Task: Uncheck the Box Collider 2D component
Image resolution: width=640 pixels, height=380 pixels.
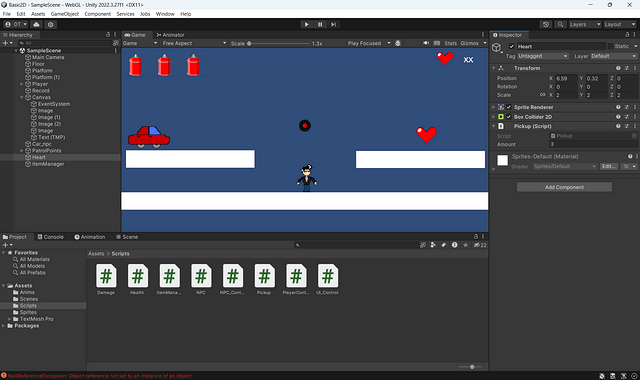Action: (509, 117)
